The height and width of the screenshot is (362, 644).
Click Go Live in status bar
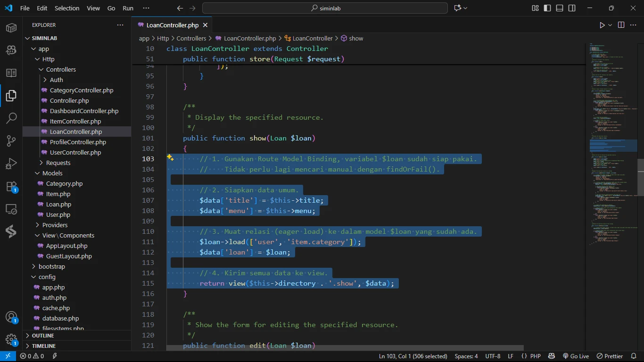coord(576,356)
